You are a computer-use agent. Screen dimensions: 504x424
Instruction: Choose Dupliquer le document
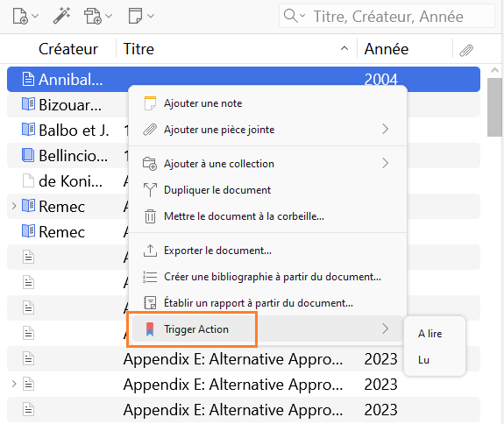(x=267, y=190)
